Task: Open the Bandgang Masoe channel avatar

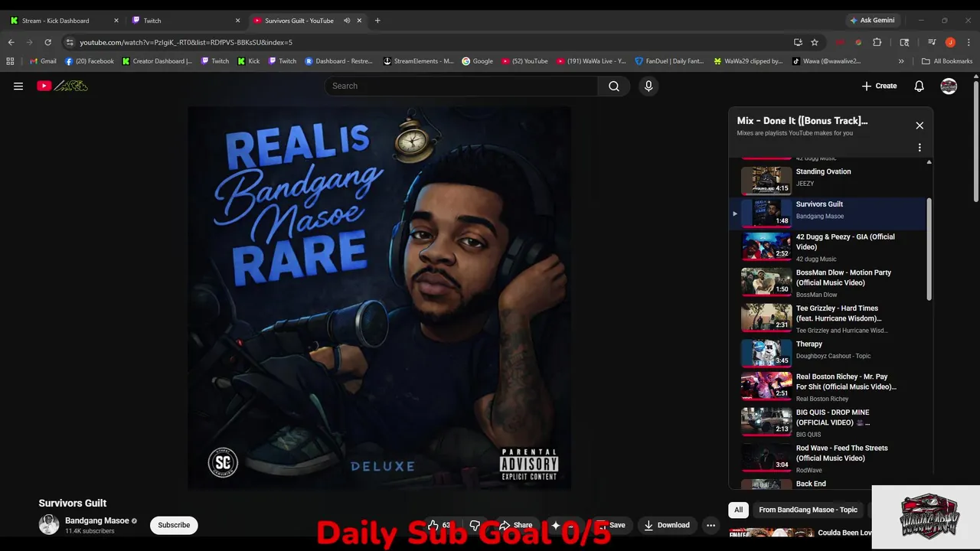Action: [x=49, y=525]
